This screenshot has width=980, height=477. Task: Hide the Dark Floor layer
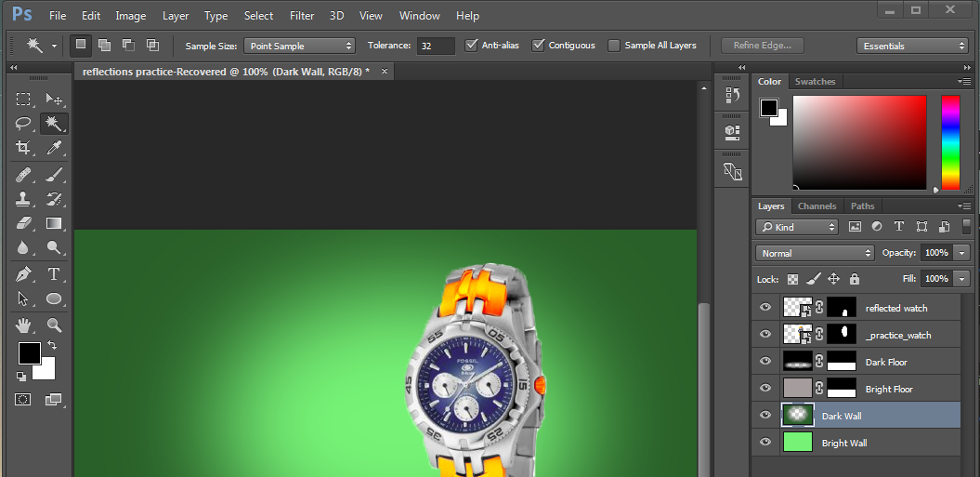[765, 361]
